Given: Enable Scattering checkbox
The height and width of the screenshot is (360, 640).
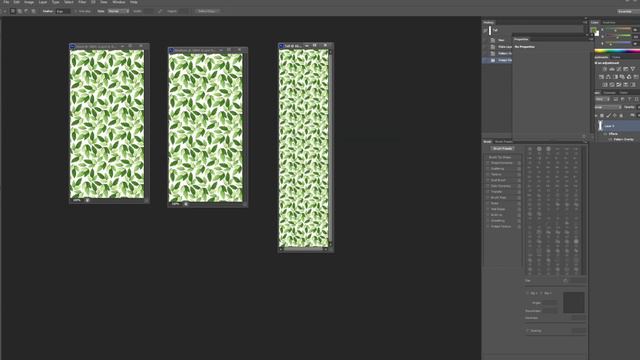Looking at the screenshot, I should [x=487, y=169].
